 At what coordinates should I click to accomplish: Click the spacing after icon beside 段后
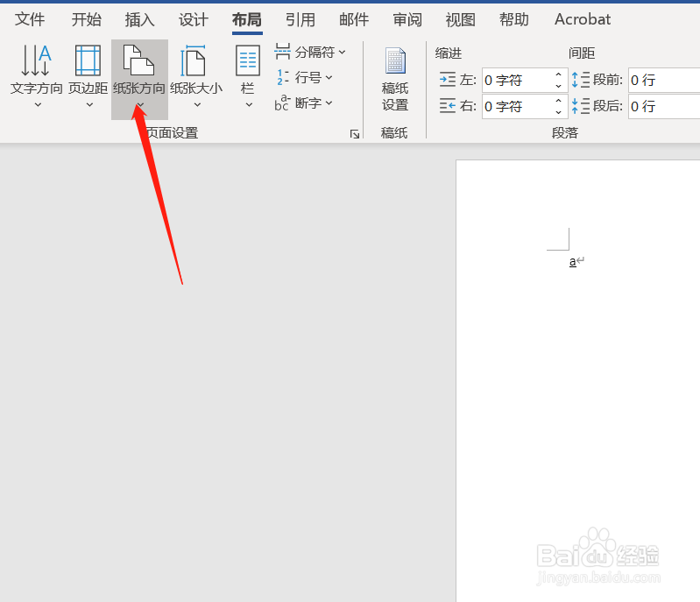coord(581,106)
